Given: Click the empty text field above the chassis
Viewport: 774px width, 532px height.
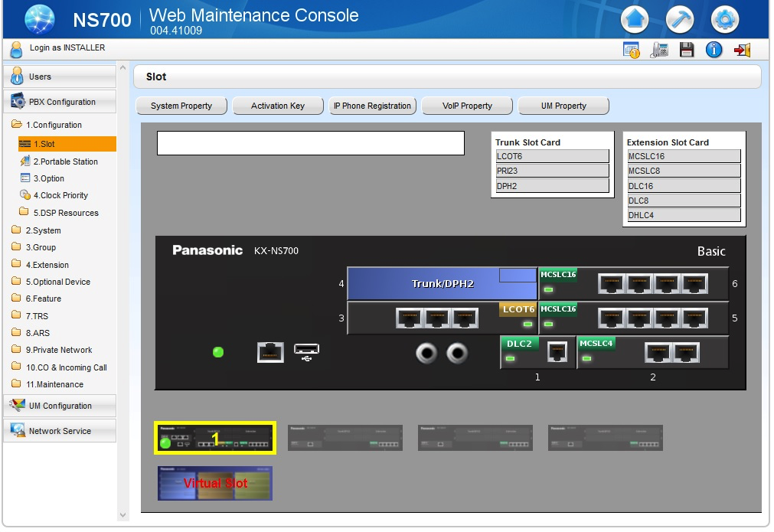Looking at the screenshot, I should [311, 143].
